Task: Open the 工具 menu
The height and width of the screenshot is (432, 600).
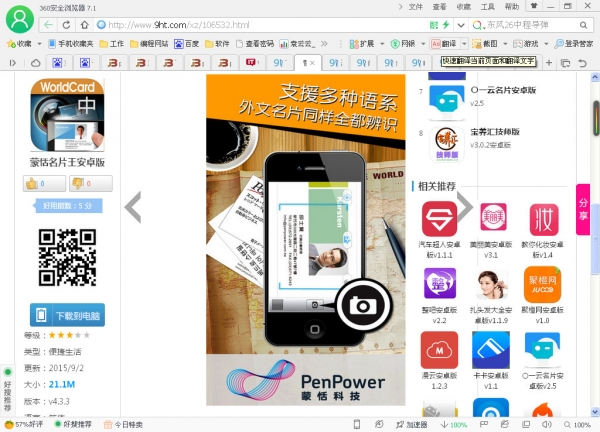Action: click(488, 7)
